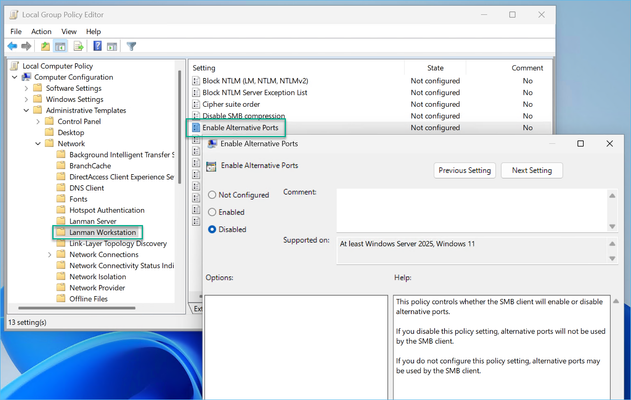
Task: Click the Forward arrow in the toolbar
Action: 26,46
